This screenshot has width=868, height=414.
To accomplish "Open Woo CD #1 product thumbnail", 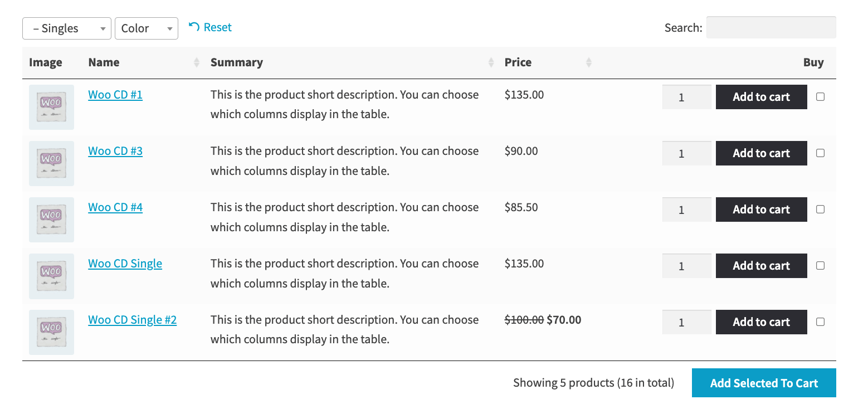I will [x=51, y=107].
